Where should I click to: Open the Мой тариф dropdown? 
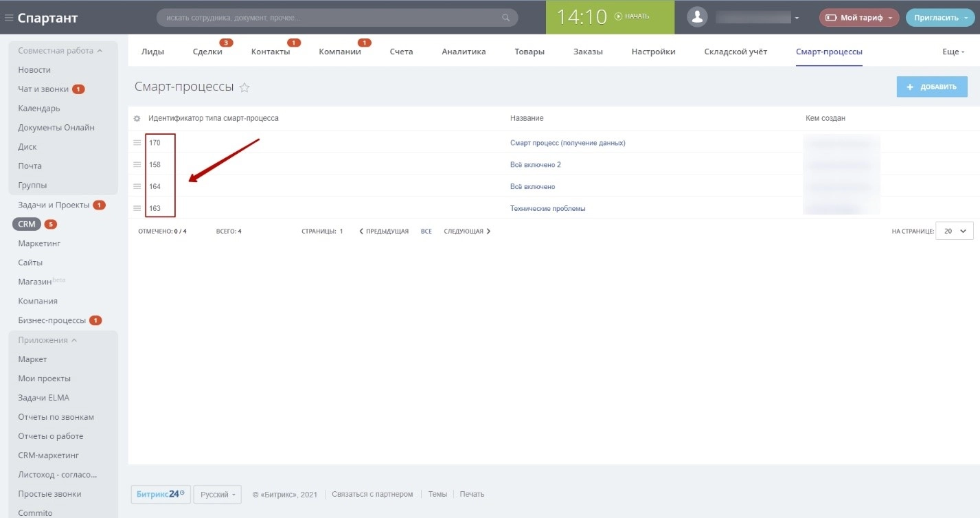point(858,18)
